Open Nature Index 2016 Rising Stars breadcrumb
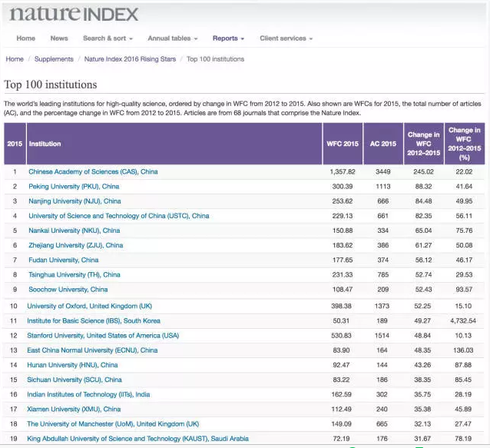Screen dimensions: 490x448 tap(130, 59)
